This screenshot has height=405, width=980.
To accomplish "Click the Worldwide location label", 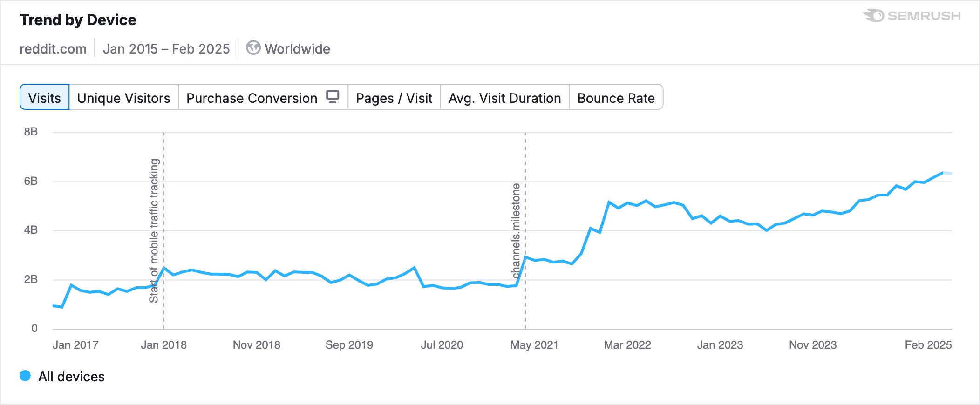I will point(297,49).
